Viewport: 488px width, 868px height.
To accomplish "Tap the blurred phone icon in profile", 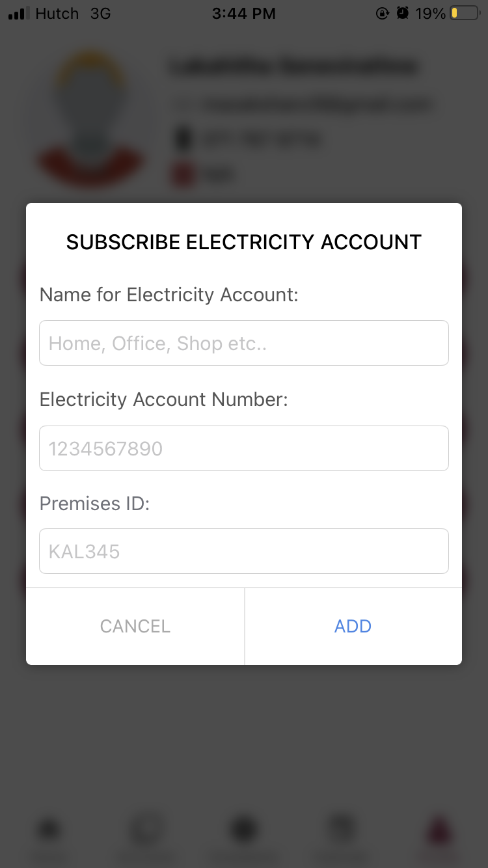I will pyautogui.click(x=183, y=139).
